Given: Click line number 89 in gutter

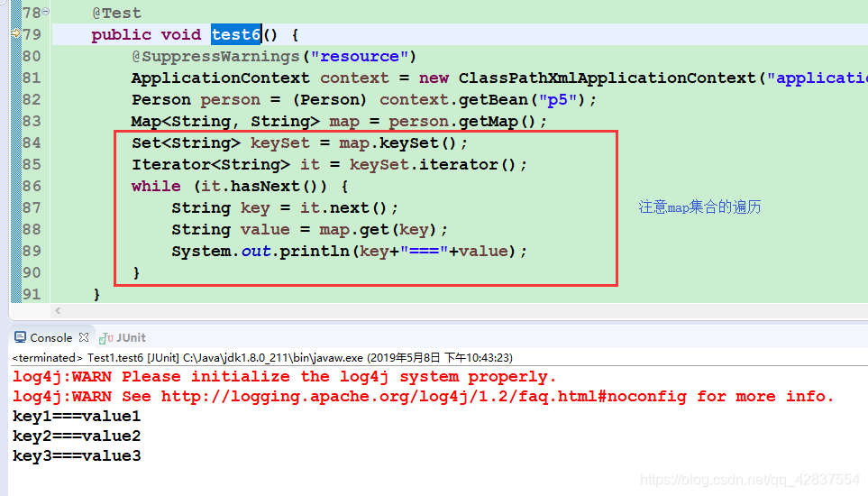Looking at the screenshot, I should pos(32,251).
